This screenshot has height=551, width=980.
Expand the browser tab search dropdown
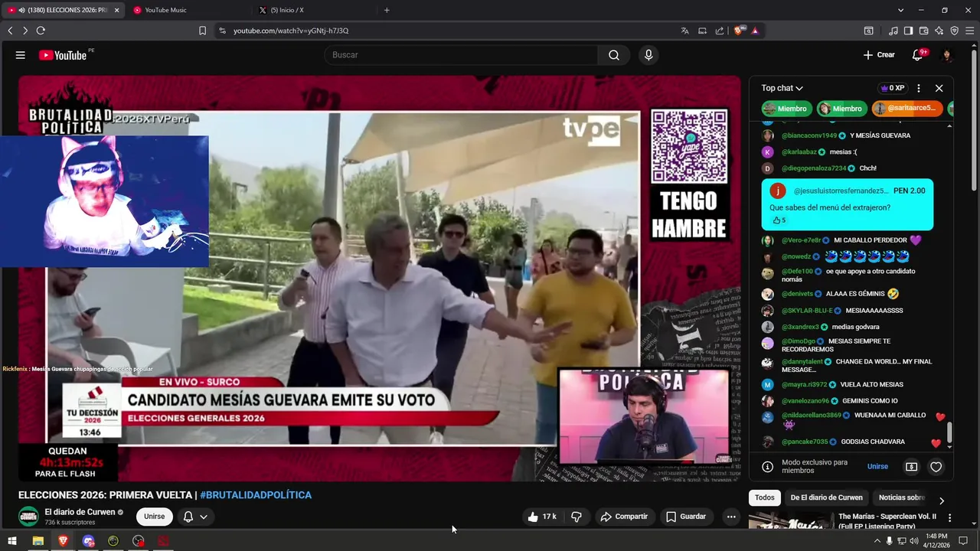900,10
